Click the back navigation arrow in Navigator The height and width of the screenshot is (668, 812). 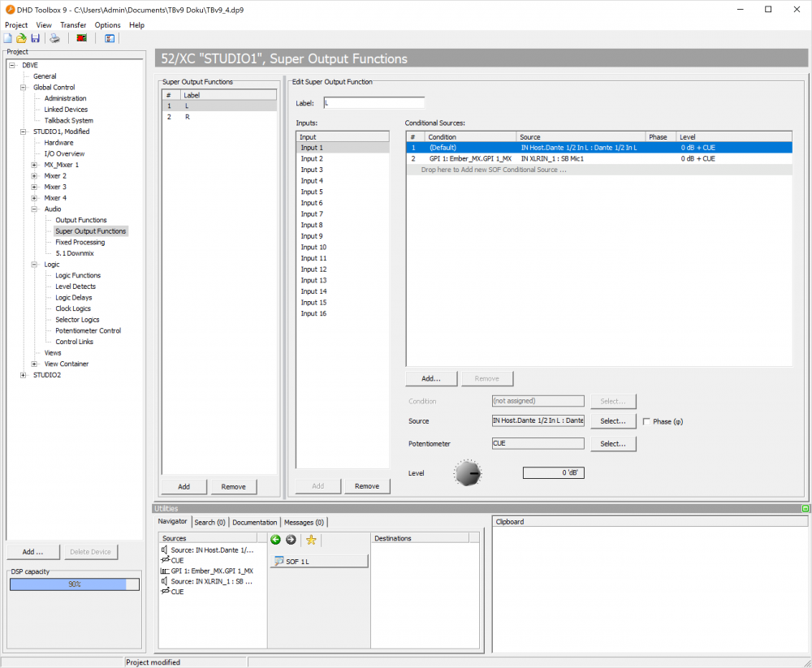click(x=275, y=540)
